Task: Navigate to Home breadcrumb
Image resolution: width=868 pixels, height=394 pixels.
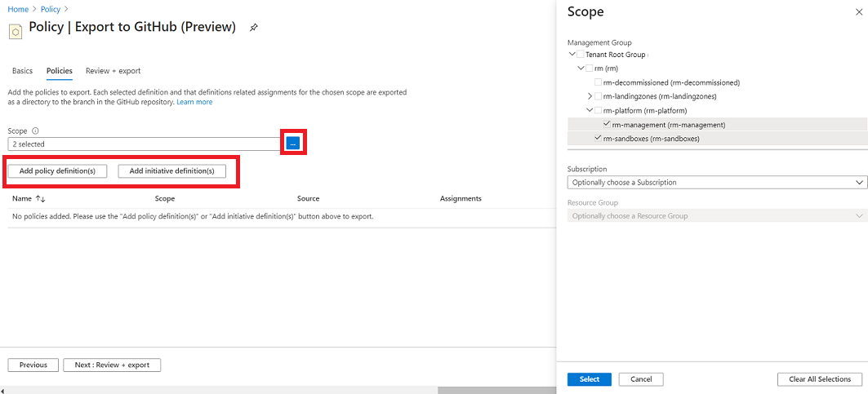Action: (18, 10)
